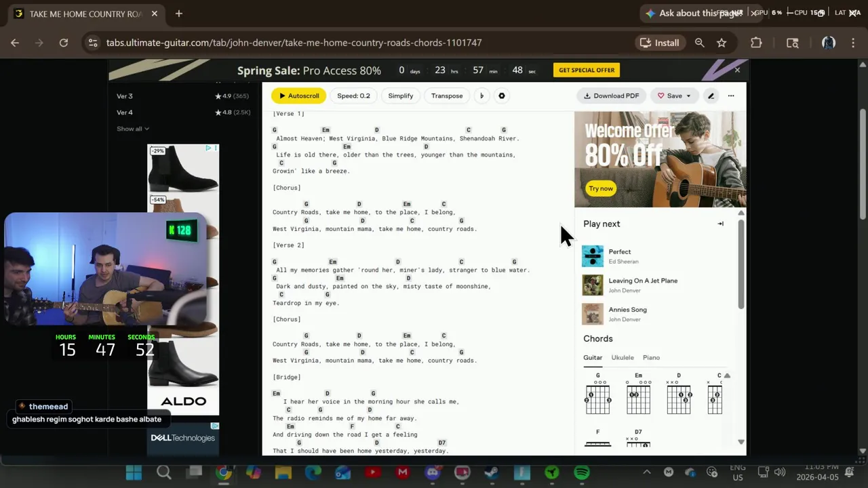Open a new browser tab
The height and width of the screenshot is (488, 868).
coord(179,14)
